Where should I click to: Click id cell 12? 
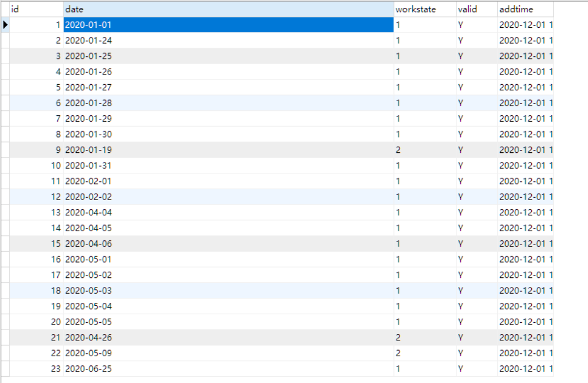tap(36, 197)
